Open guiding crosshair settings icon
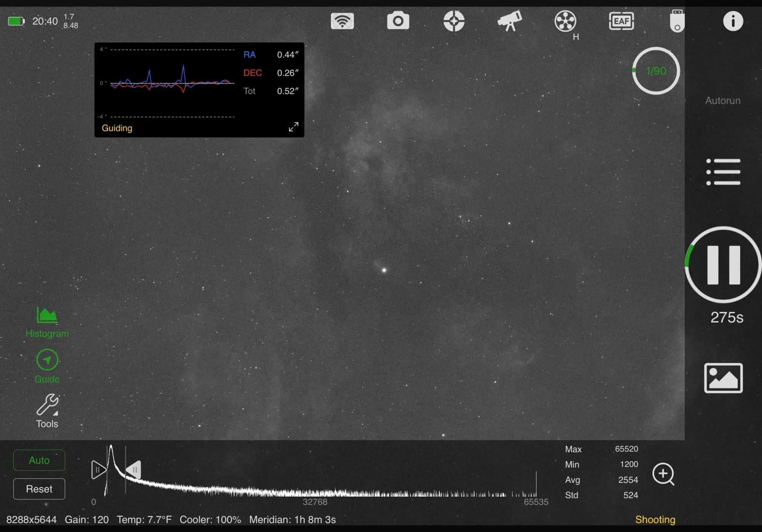The height and width of the screenshot is (532, 762). tap(454, 21)
